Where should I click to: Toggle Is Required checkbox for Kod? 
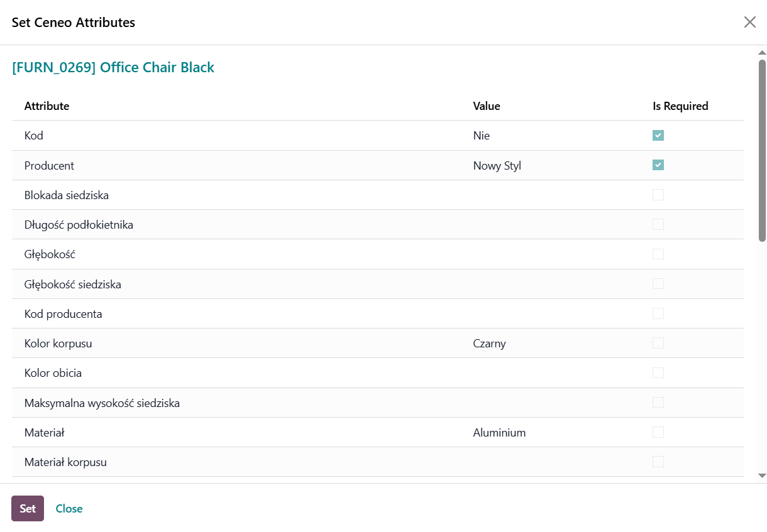click(x=658, y=136)
